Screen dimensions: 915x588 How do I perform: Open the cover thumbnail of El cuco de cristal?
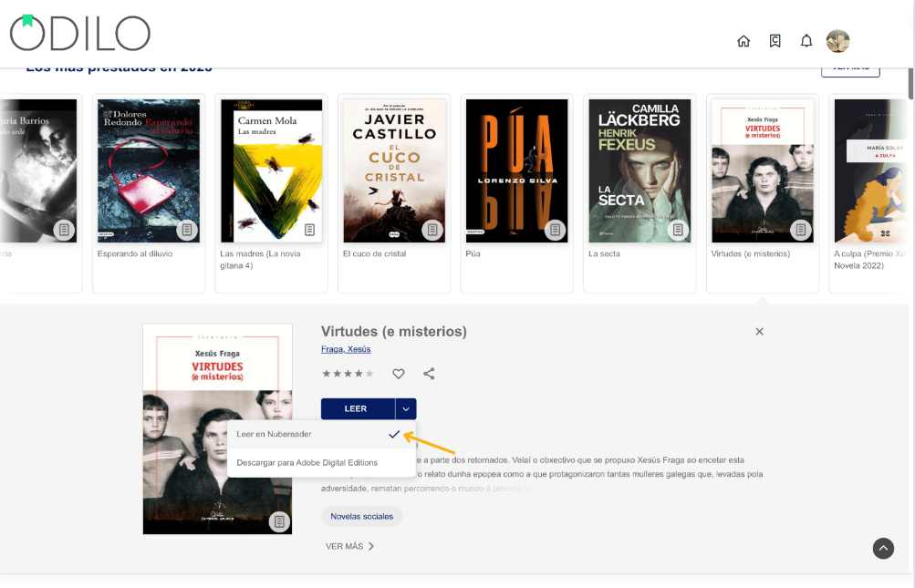click(x=394, y=170)
